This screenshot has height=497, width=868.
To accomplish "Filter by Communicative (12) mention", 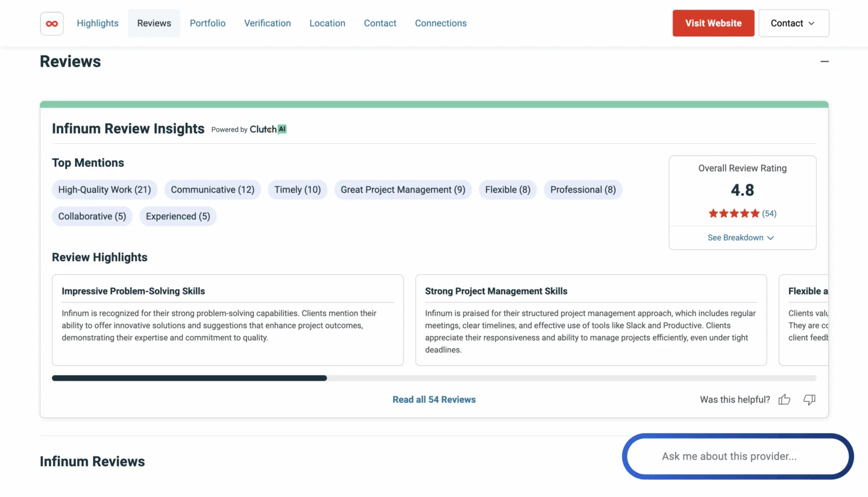I will (x=213, y=190).
